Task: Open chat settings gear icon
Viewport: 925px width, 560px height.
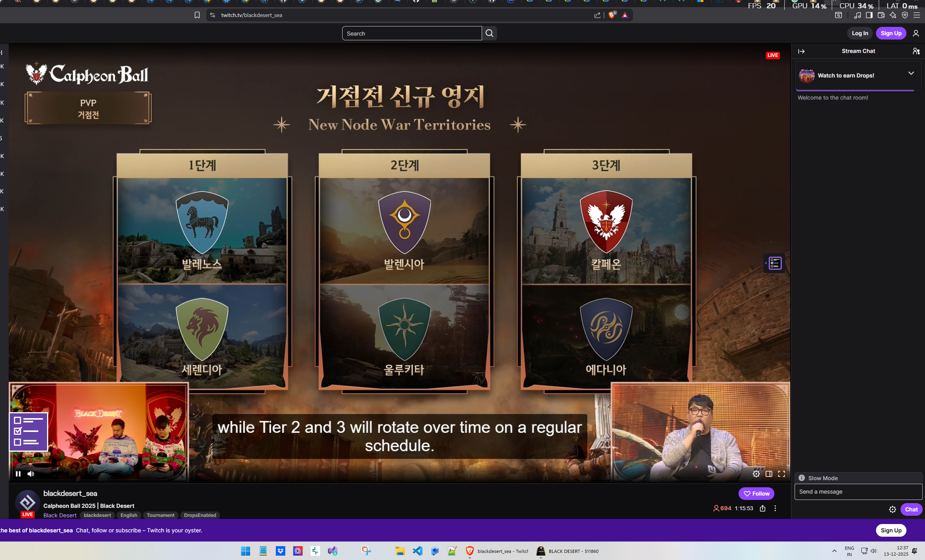Action: [892, 509]
